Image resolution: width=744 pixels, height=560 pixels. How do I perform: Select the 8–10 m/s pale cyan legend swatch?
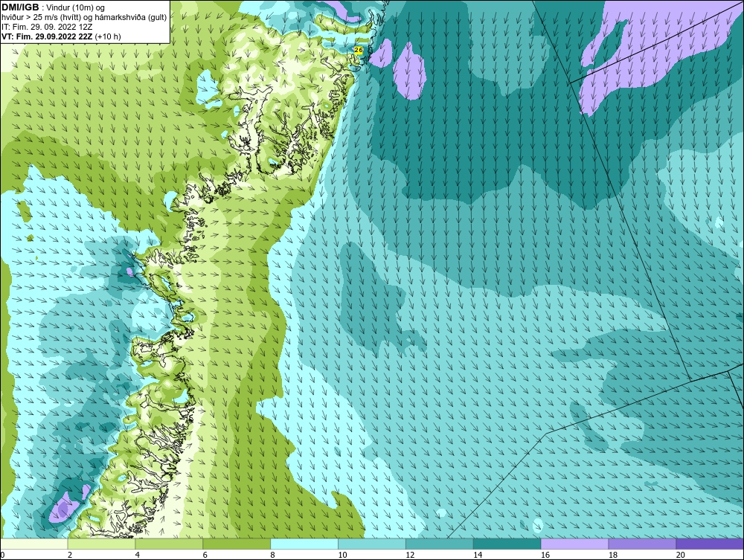click(304, 544)
